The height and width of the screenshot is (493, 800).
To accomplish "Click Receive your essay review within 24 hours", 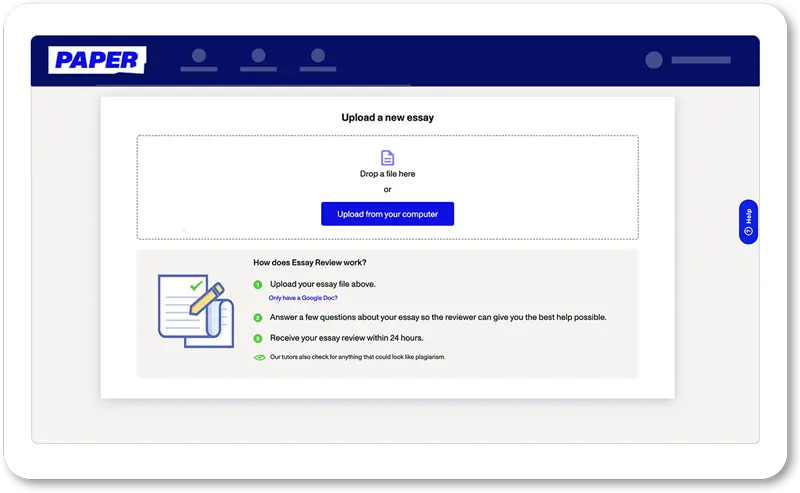I will pos(346,338).
